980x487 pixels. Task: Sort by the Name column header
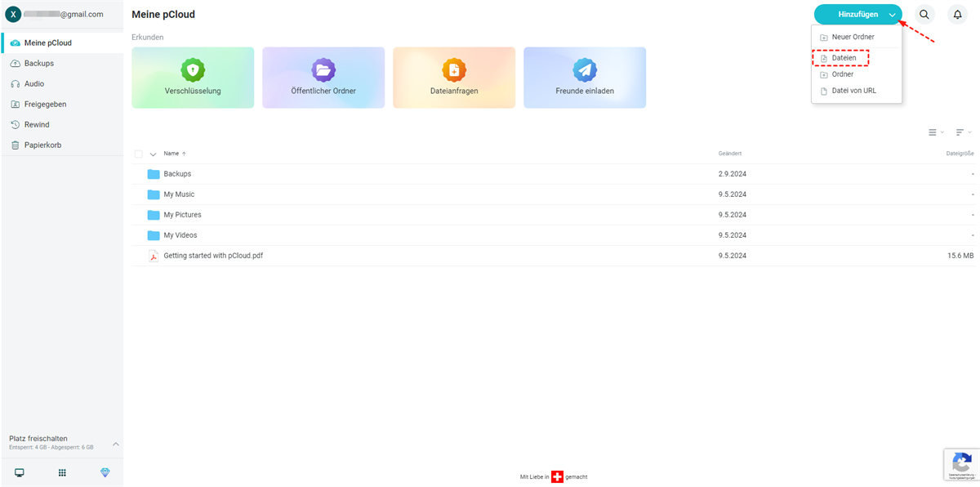pos(171,154)
